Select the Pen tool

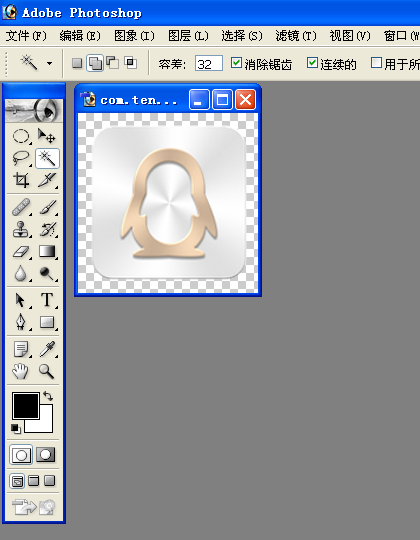21,322
